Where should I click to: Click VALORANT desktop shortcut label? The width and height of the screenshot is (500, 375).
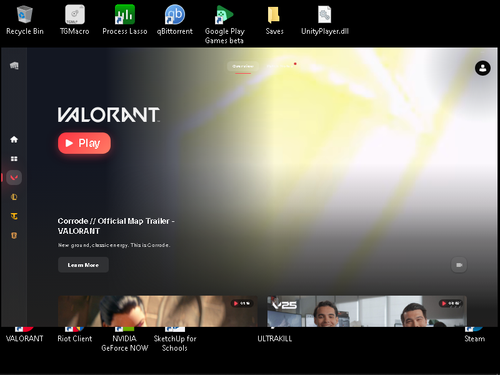click(x=25, y=338)
